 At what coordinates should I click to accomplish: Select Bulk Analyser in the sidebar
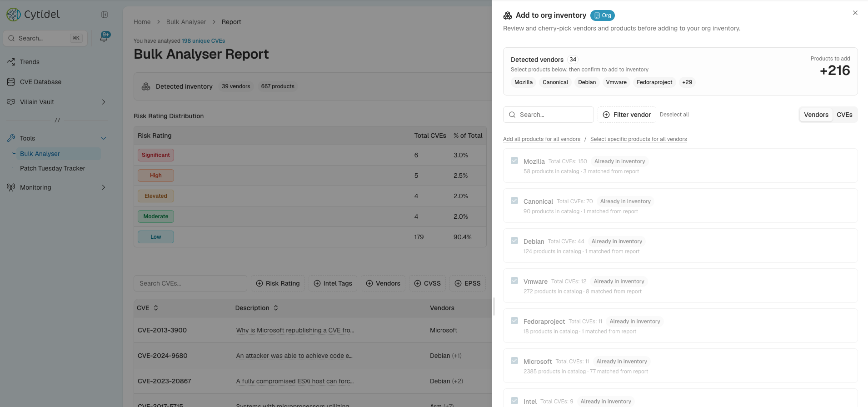[58, 154]
